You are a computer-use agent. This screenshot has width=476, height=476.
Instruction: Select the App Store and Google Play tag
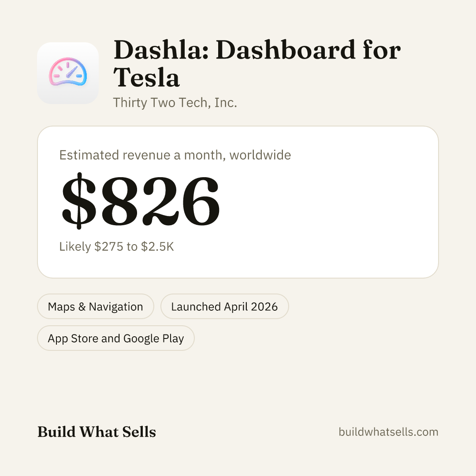(116, 338)
